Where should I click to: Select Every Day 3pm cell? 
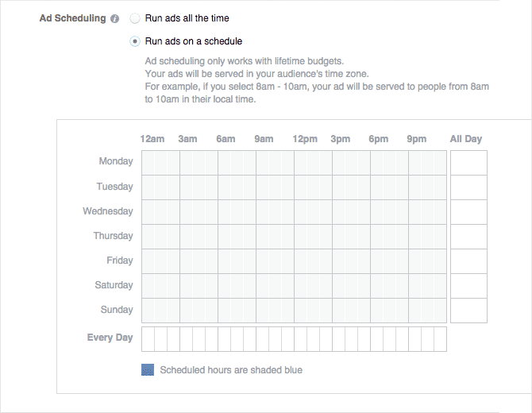338,339
